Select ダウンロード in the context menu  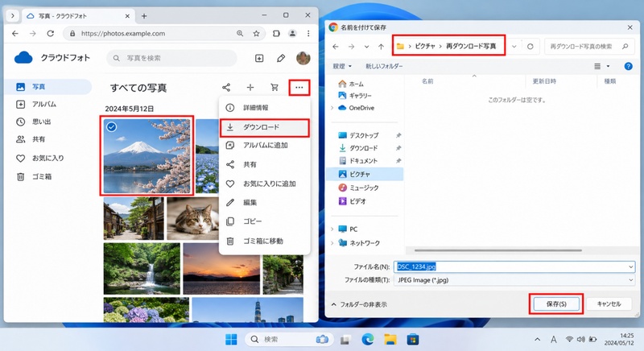(265, 127)
